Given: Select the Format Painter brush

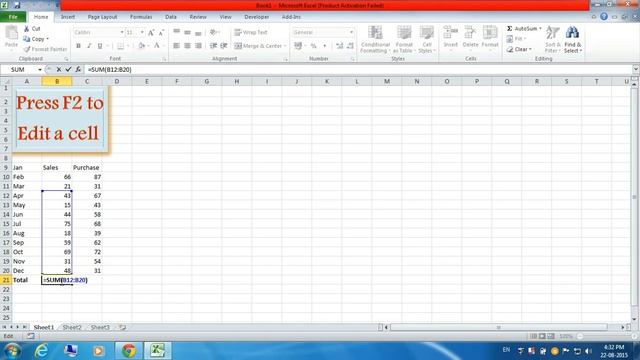Looking at the screenshot, I should (27, 49).
